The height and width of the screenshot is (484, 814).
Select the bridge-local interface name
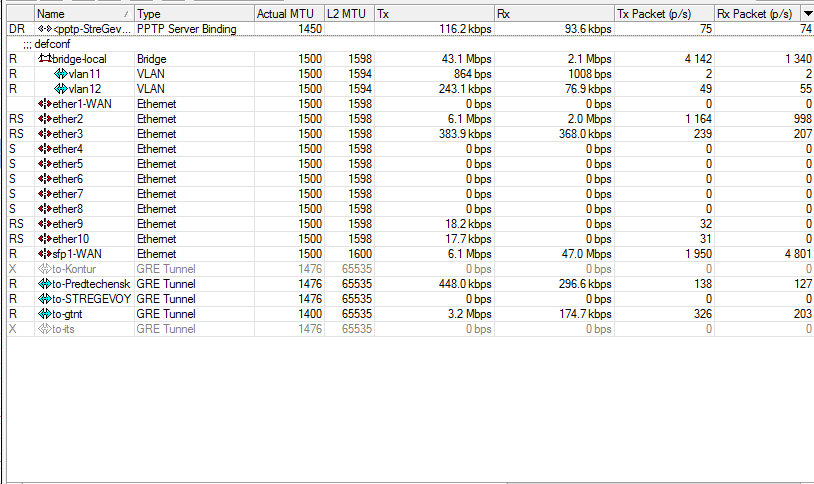click(79, 59)
